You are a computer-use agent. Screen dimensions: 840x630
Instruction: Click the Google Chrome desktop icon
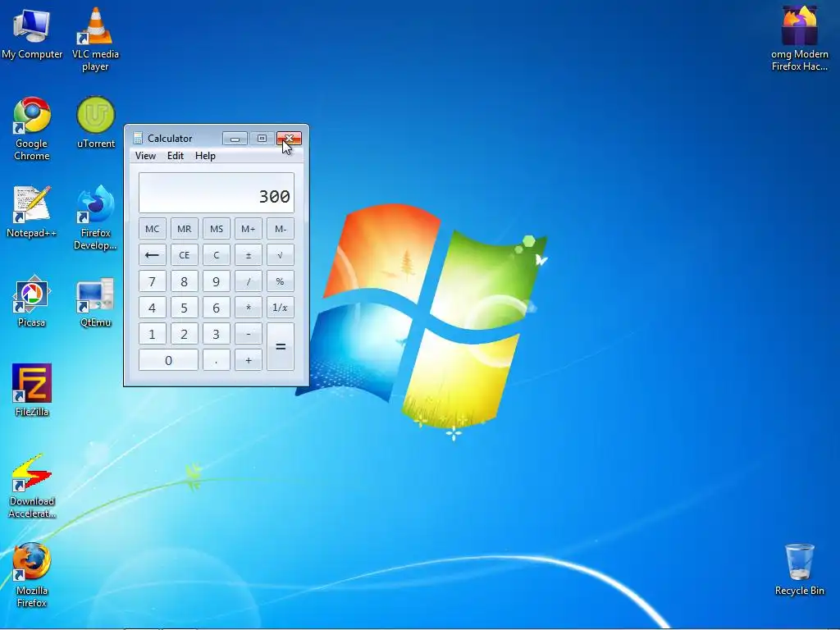tap(32, 129)
